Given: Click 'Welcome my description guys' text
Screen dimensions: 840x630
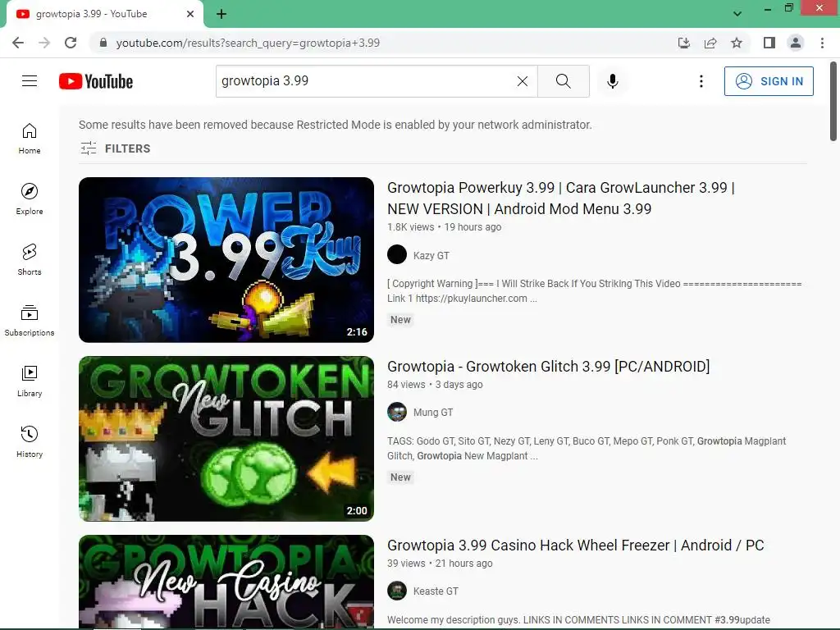Looking at the screenshot, I should [x=578, y=620].
